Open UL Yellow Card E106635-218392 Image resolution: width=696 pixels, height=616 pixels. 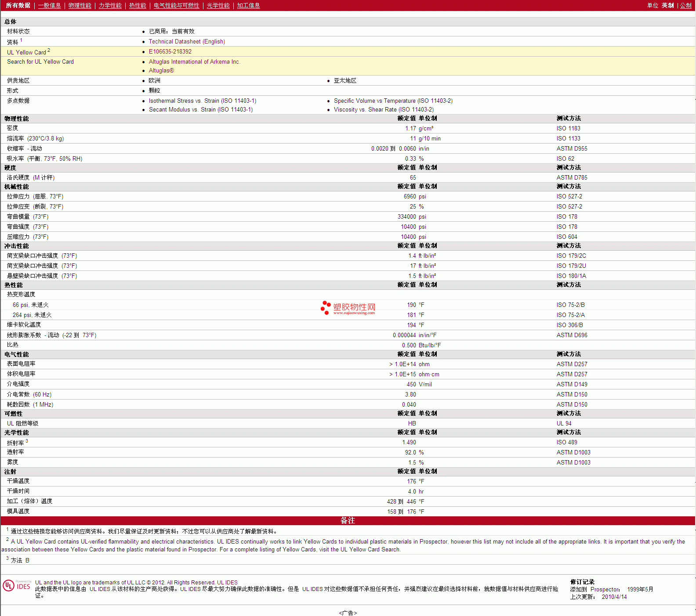click(170, 51)
